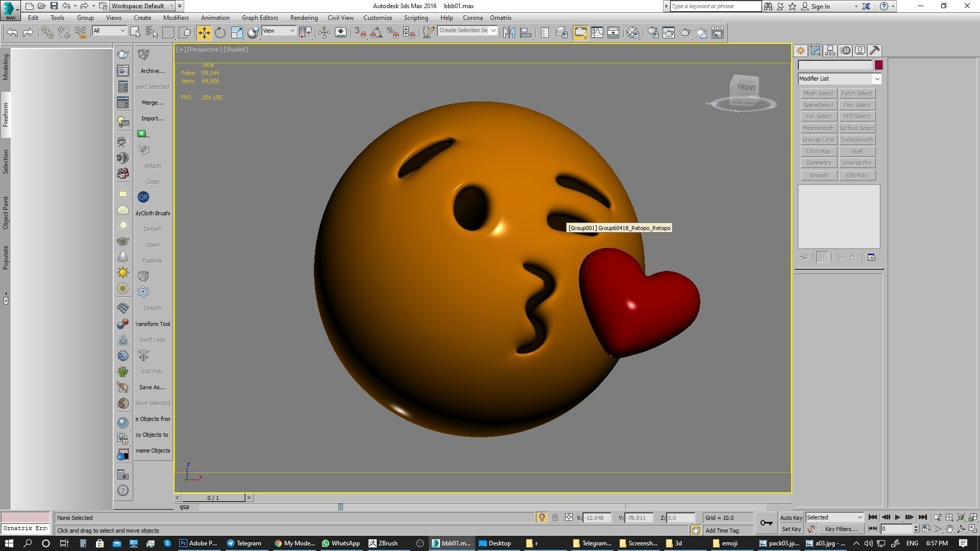Click the QR icon in left panel
The width and height of the screenshot is (980, 551).
point(143,197)
